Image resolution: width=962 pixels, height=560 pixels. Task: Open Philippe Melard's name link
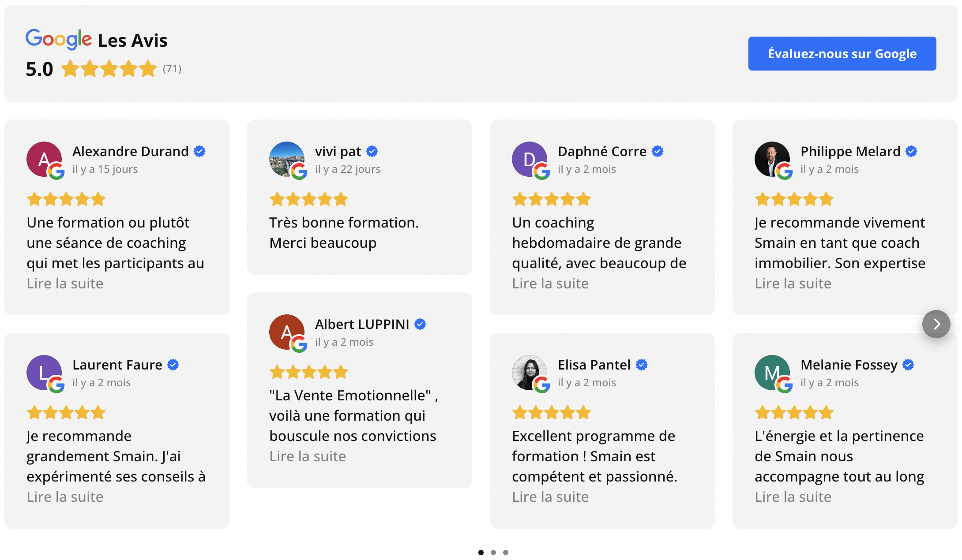coord(850,151)
